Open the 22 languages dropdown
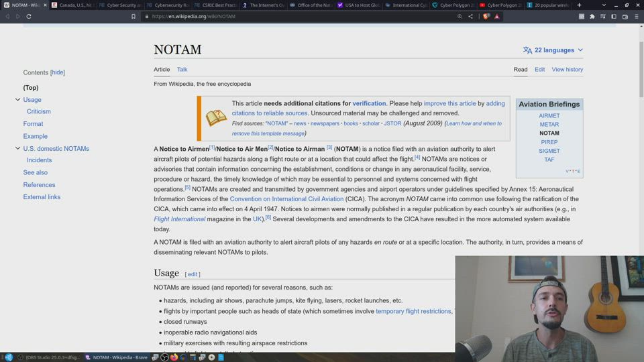Viewport: 644px width, 362px height. 553,50
